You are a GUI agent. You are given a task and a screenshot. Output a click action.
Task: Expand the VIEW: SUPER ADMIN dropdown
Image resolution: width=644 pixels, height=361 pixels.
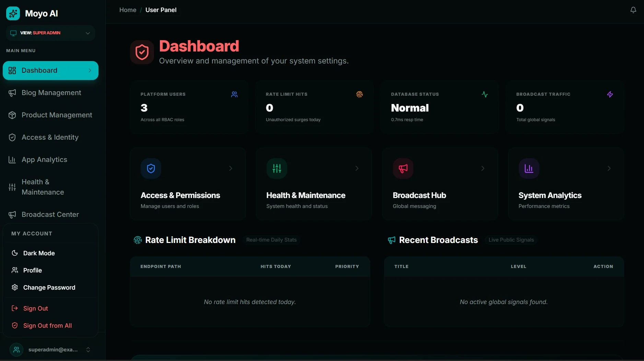click(x=50, y=33)
